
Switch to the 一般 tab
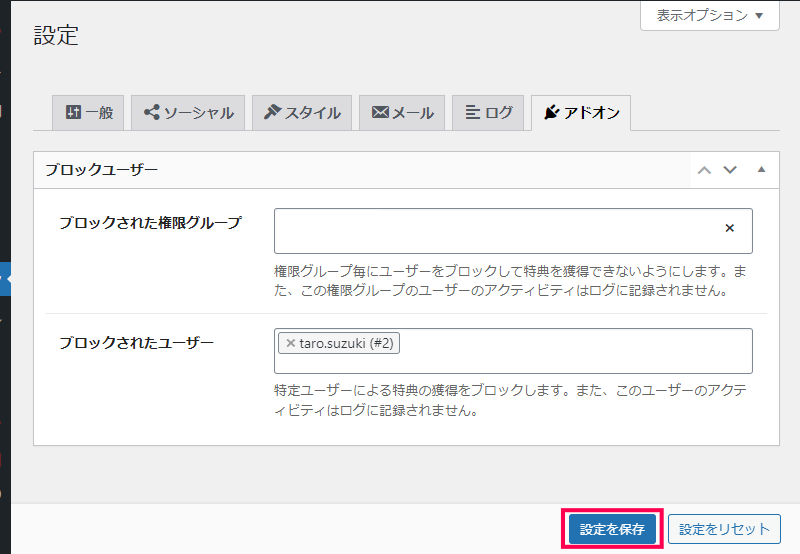click(x=88, y=112)
